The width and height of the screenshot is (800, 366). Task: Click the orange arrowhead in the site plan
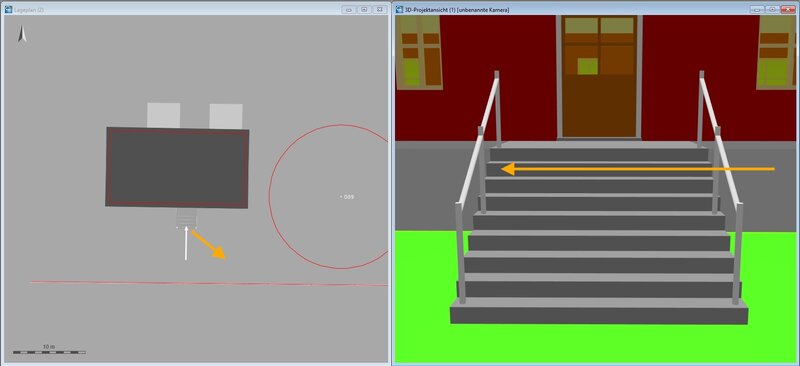(x=219, y=253)
